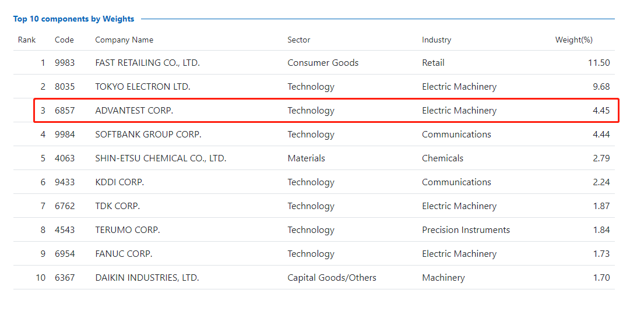This screenshot has height=311, width=644.
Task: Click the 11.50 weight value
Action: 599,63
